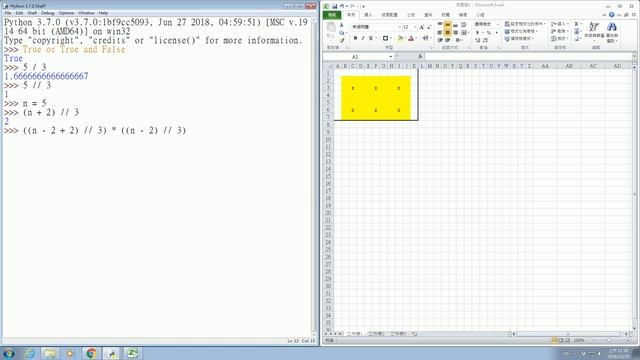
Task: Click red font color swatch button in Excel
Action: pos(411,38)
